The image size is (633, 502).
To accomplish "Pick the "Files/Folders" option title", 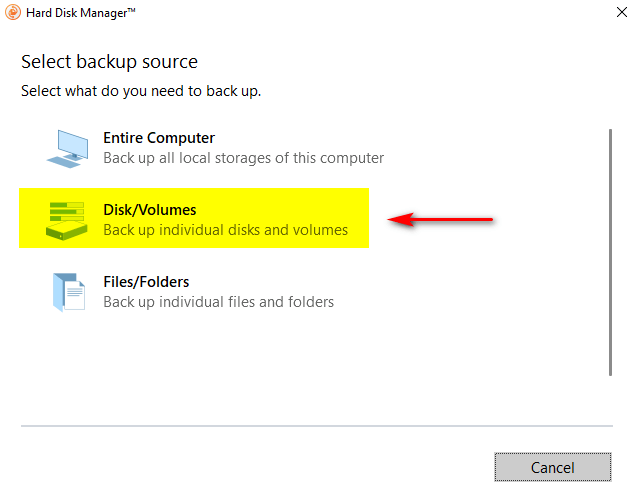I will pyautogui.click(x=146, y=282).
